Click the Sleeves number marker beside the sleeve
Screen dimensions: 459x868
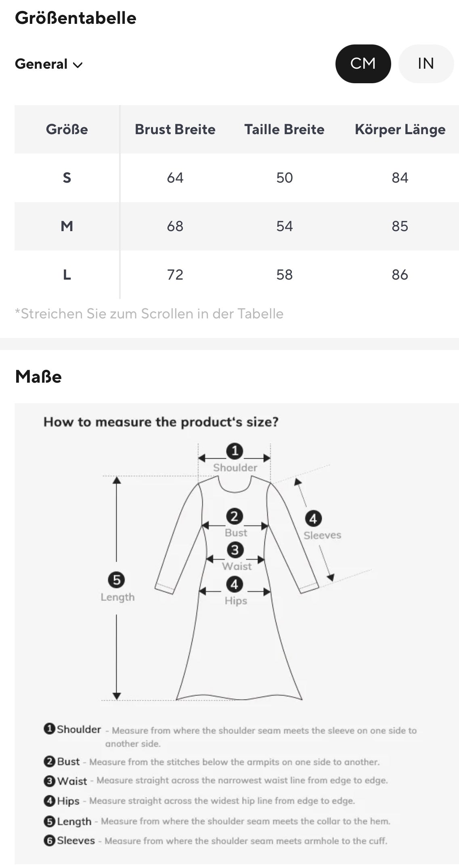(313, 518)
